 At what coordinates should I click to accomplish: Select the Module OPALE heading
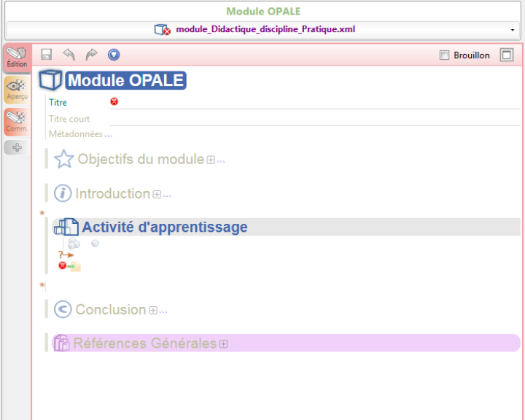pos(125,80)
